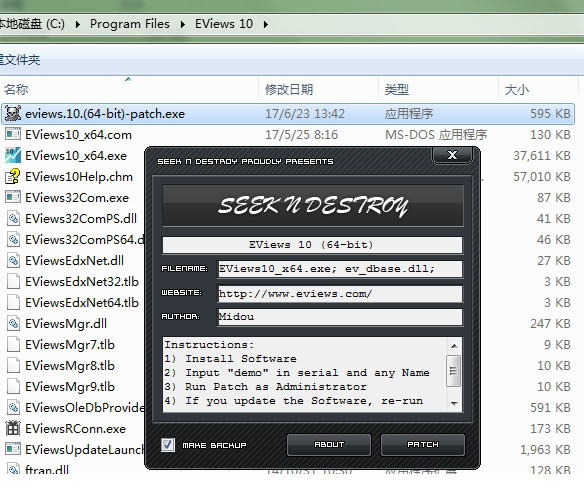Click the EViewsMgr.dll icon

13,323
